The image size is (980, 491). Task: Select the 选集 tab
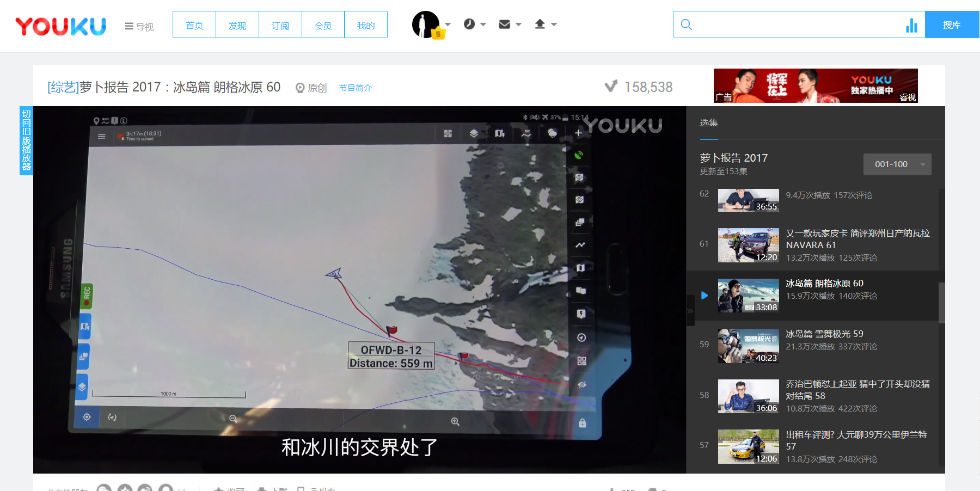point(708,123)
